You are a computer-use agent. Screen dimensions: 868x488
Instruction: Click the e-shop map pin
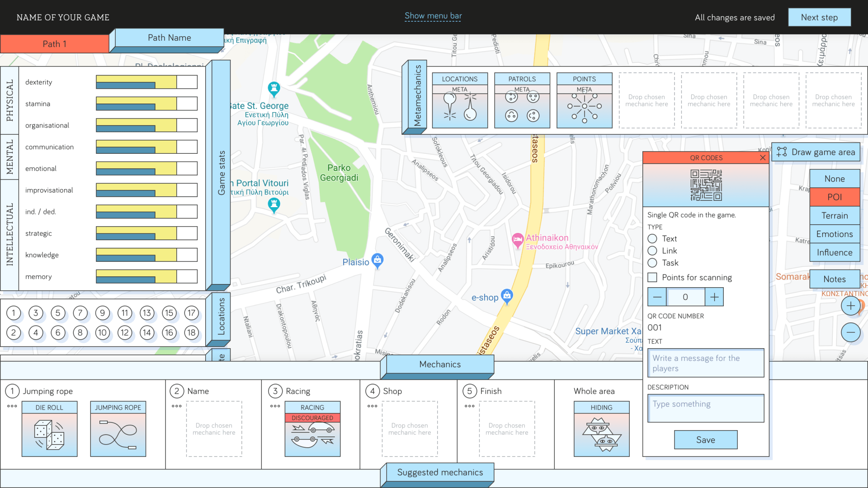click(x=507, y=297)
